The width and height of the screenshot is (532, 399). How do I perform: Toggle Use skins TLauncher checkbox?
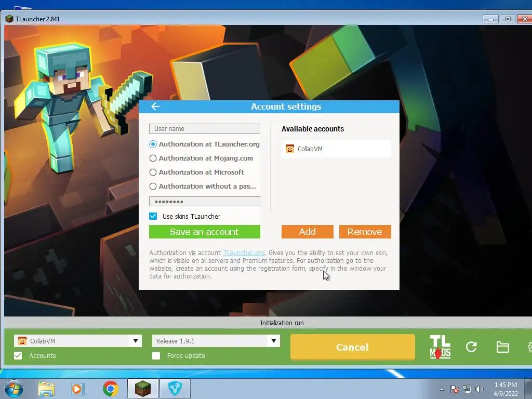coord(153,216)
